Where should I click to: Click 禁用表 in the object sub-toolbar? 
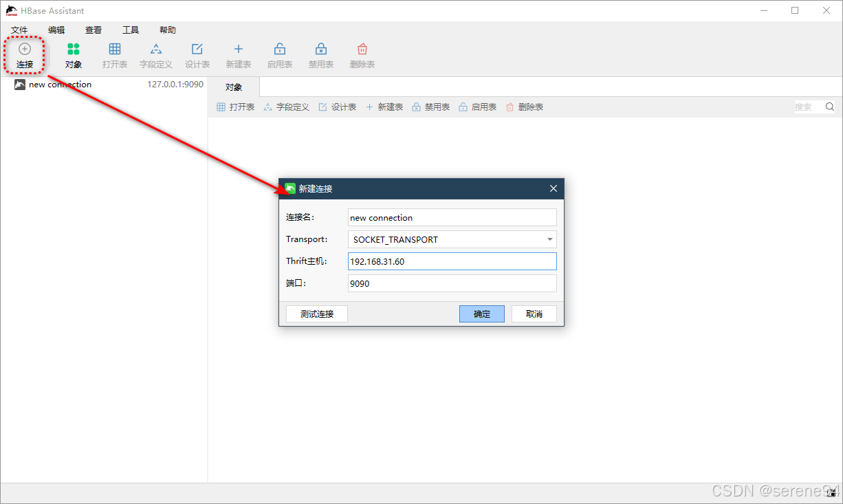430,107
